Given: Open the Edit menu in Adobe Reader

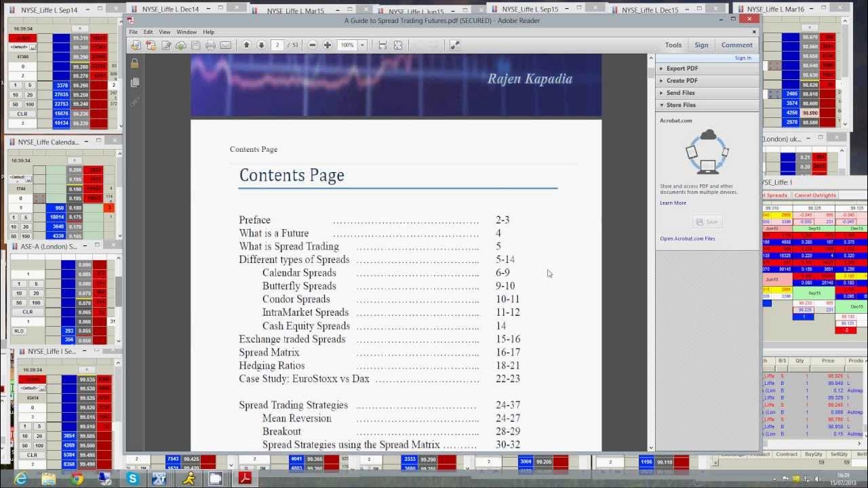Looking at the screenshot, I should [x=148, y=32].
